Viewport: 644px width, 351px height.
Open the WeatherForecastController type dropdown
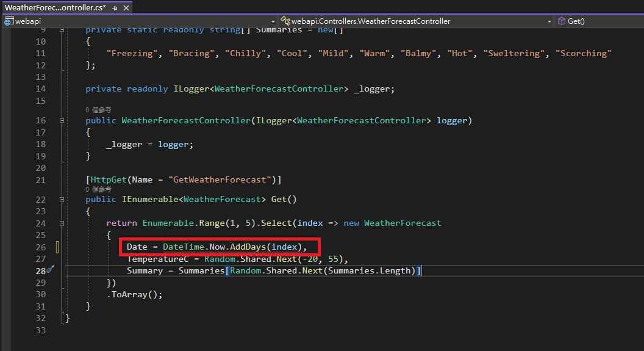549,21
